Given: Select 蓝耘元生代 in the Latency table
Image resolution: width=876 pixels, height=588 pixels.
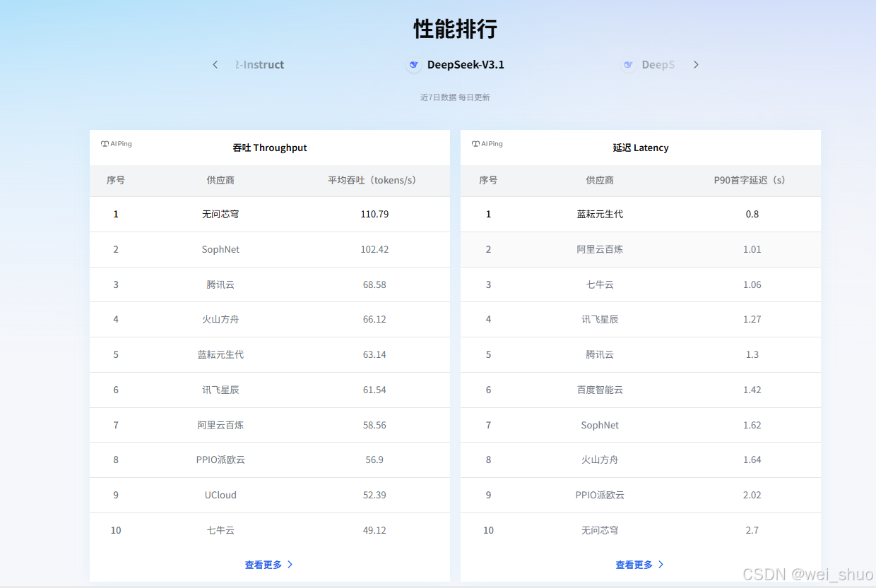Looking at the screenshot, I should (600, 214).
